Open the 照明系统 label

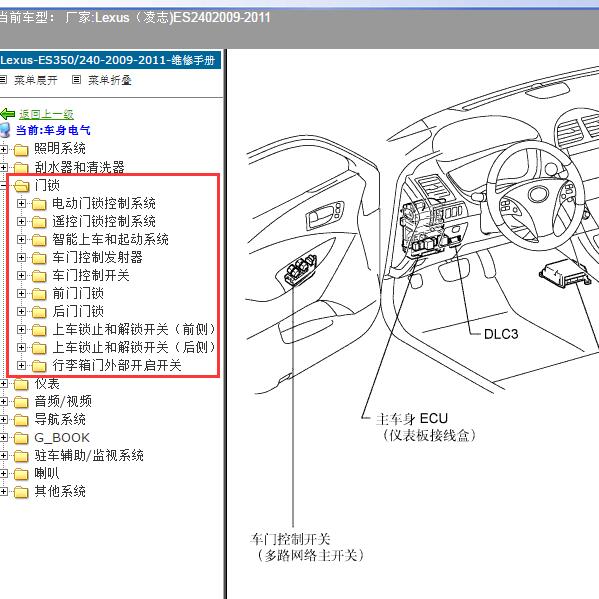click(60, 148)
